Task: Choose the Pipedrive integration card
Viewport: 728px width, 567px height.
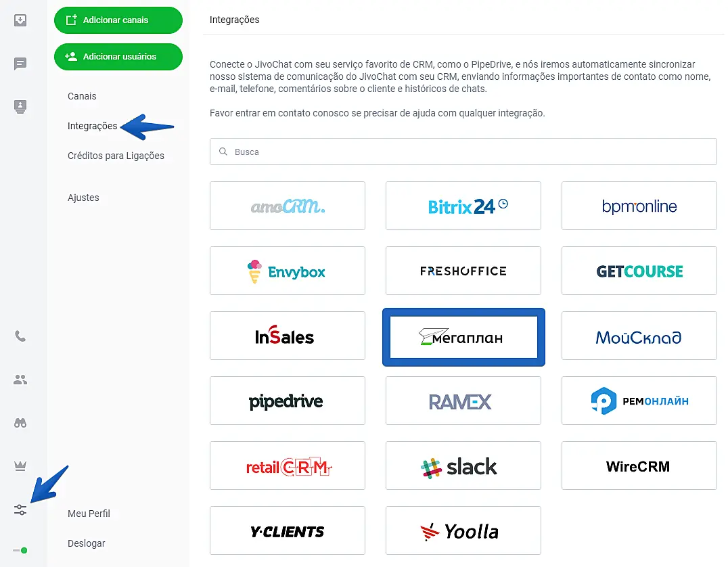Action: [287, 401]
